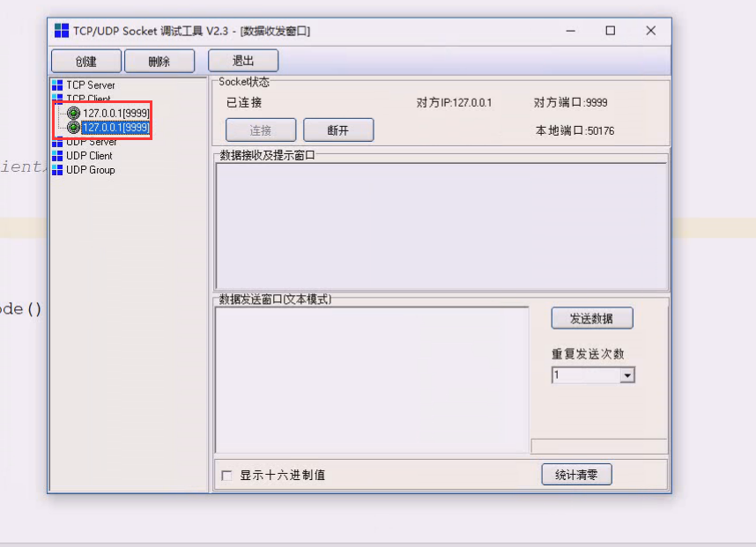
Task: Click the repeat send count value field
Action: point(586,374)
